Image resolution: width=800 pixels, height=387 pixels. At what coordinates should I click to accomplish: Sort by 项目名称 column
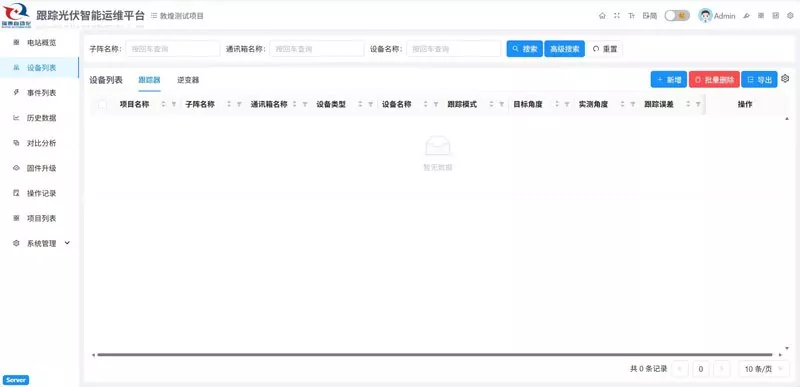point(164,104)
